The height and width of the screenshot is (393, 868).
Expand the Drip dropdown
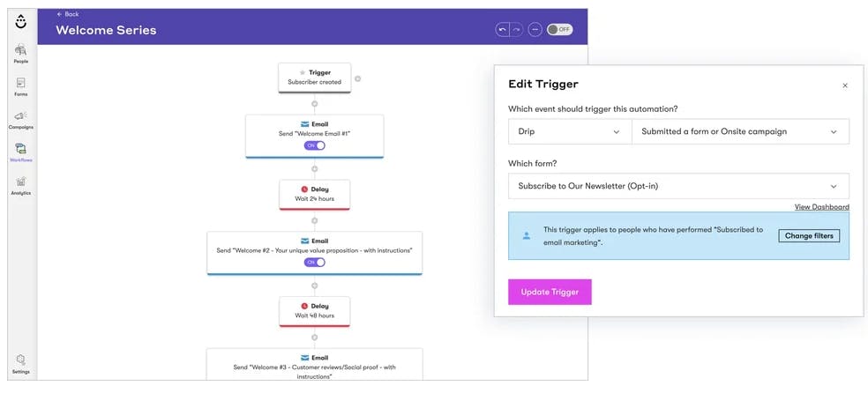click(570, 131)
